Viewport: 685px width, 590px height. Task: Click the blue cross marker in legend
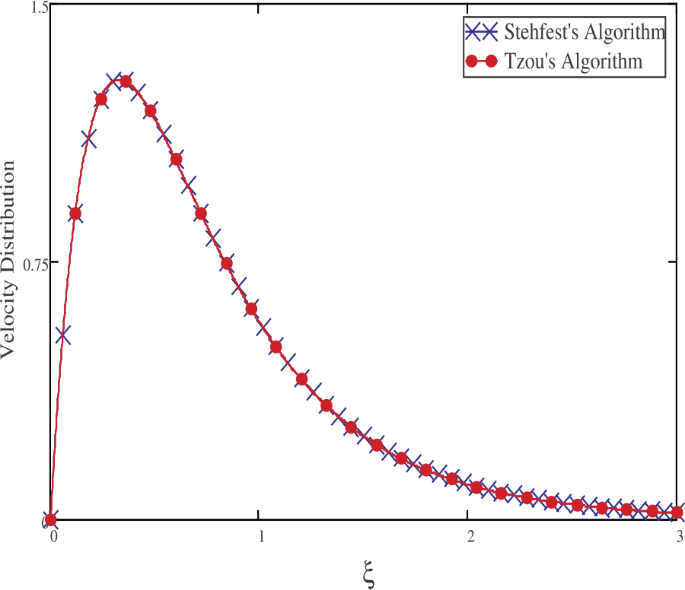click(x=481, y=32)
